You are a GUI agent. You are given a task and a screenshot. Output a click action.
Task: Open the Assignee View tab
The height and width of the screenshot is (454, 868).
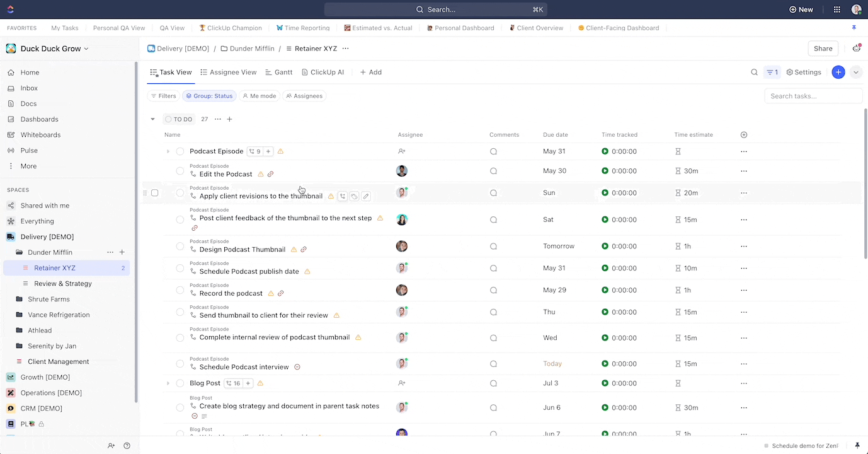tap(228, 73)
